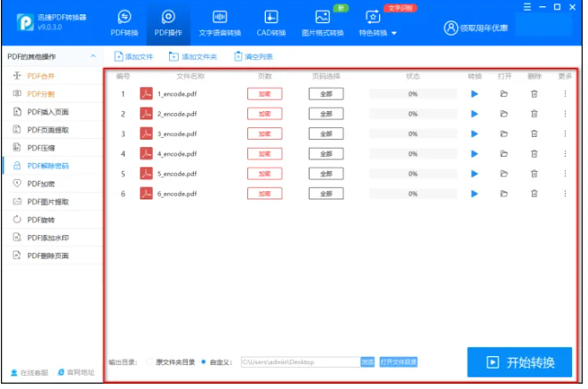Select PDF压缩 in the sidebar
Viewport: 588px width, 389px height.
coord(42,148)
